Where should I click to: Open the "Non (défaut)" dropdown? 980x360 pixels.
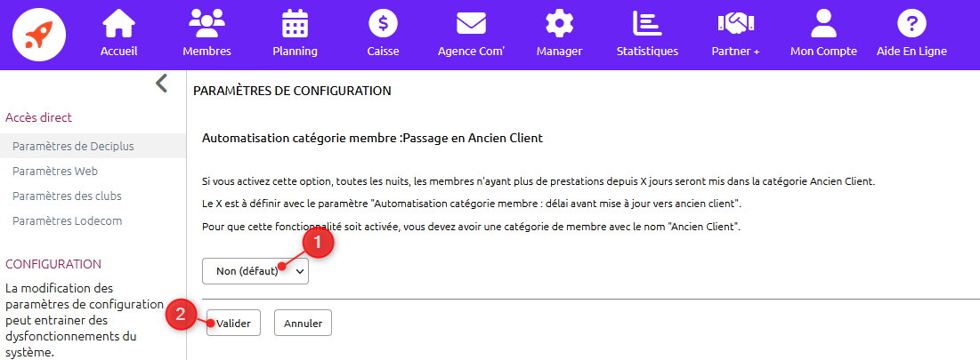[x=255, y=271]
